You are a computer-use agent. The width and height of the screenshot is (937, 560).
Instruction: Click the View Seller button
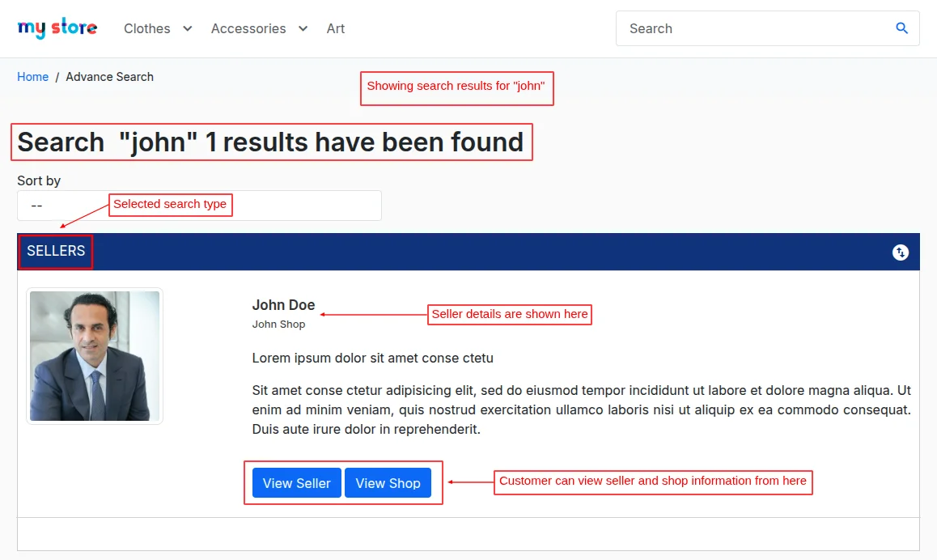296,483
